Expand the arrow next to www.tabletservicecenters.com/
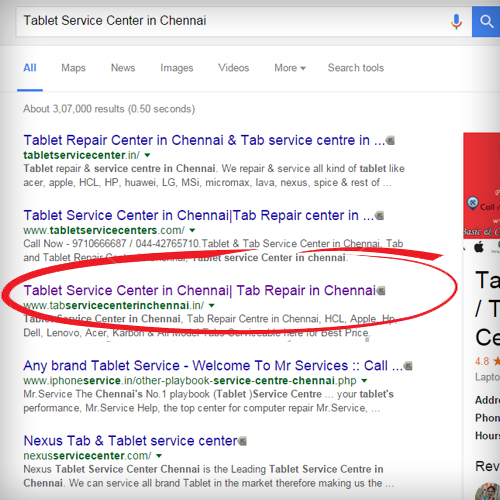The width and height of the screenshot is (500, 500). point(192,230)
